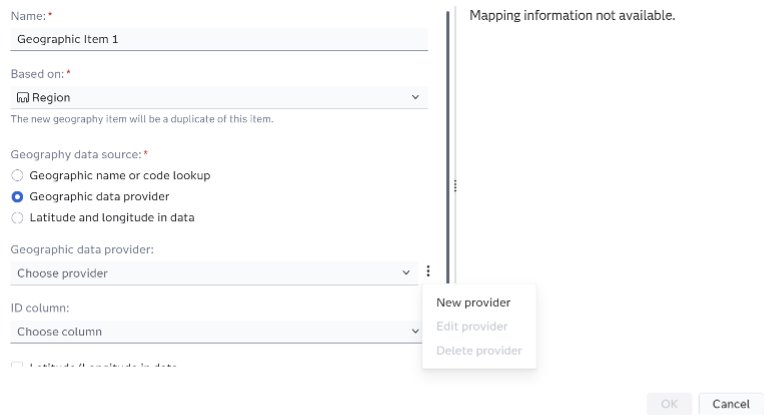768x416 pixels.
Task: Open the provider options three-dot menu
Action: 428,272
